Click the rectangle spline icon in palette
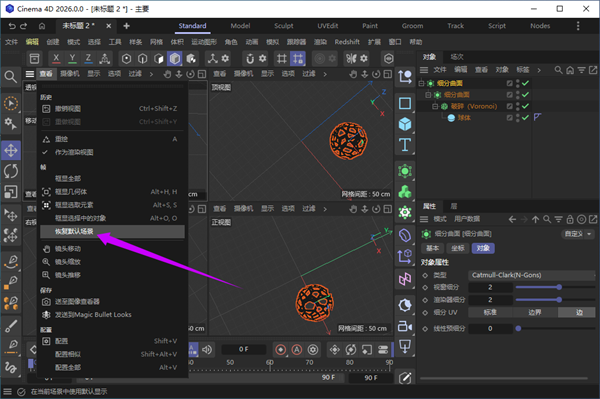Screen dimensions: 600x399 pos(405,103)
